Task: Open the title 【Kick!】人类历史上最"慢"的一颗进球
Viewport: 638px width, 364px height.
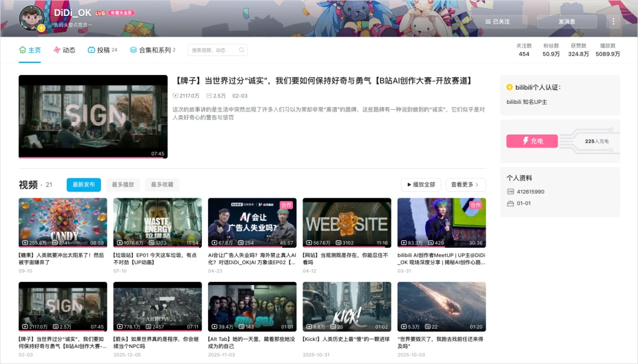Action: point(346,339)
